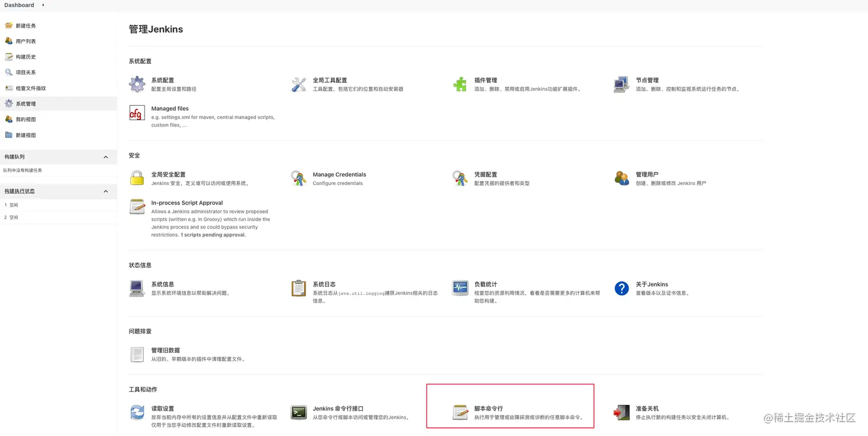Viewport: 868px width, 436px height.
Task: Open the 脚本命令行 link
Action: point(489,408)
